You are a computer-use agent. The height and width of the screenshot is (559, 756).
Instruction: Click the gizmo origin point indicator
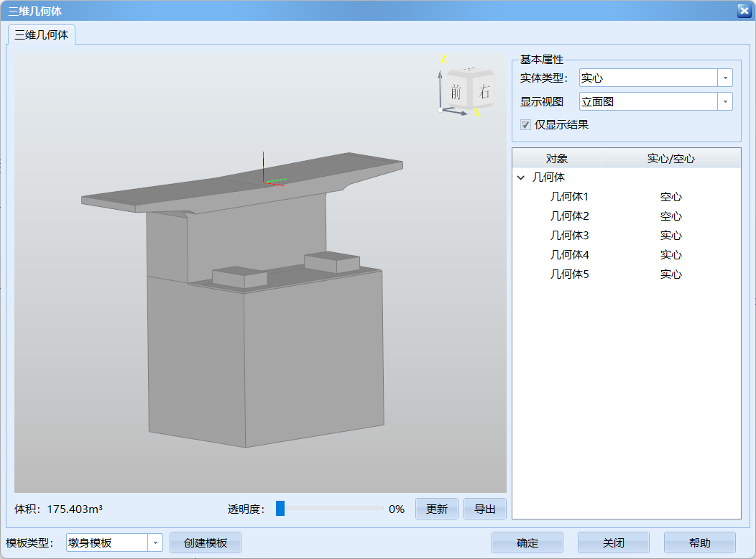coord(441,110)
